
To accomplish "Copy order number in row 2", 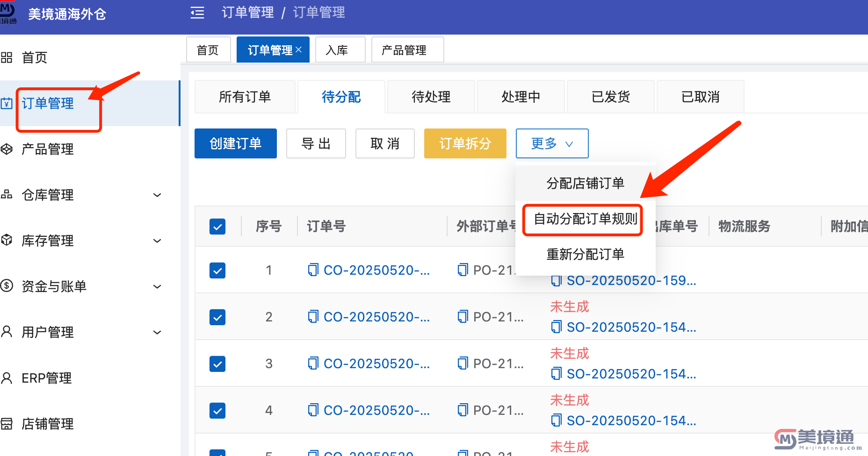I will pyautogui.click(x=313, y=316).
